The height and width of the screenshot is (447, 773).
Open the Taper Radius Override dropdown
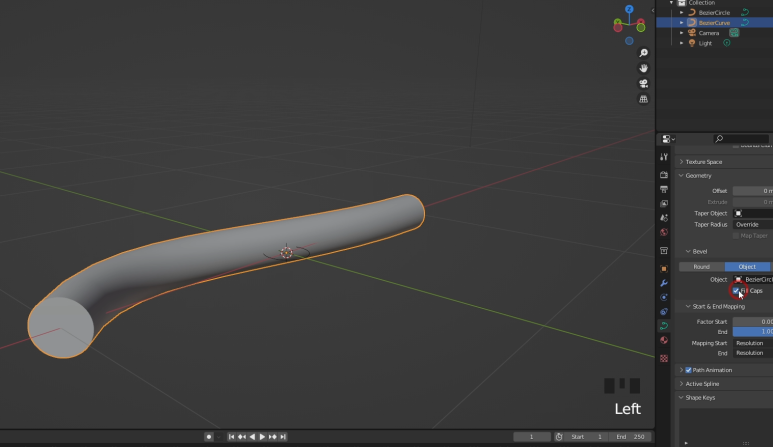[x=753, y=224]
